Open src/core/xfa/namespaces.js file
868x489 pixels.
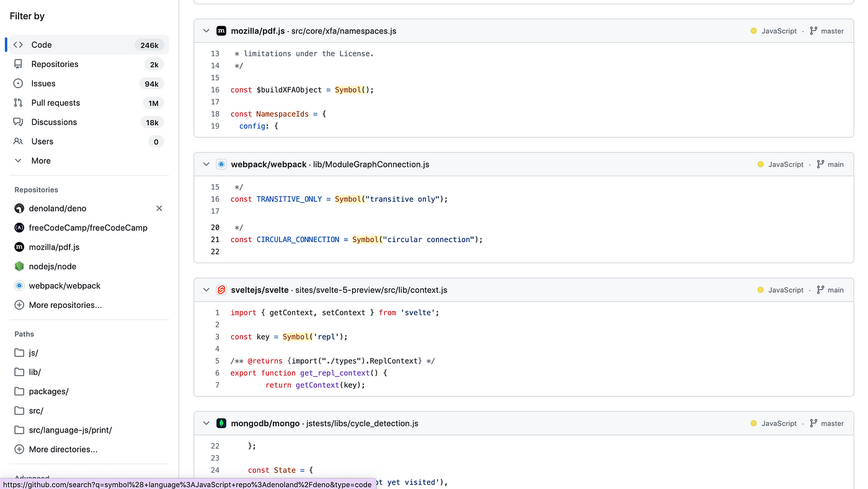click(x=343, y=30)
